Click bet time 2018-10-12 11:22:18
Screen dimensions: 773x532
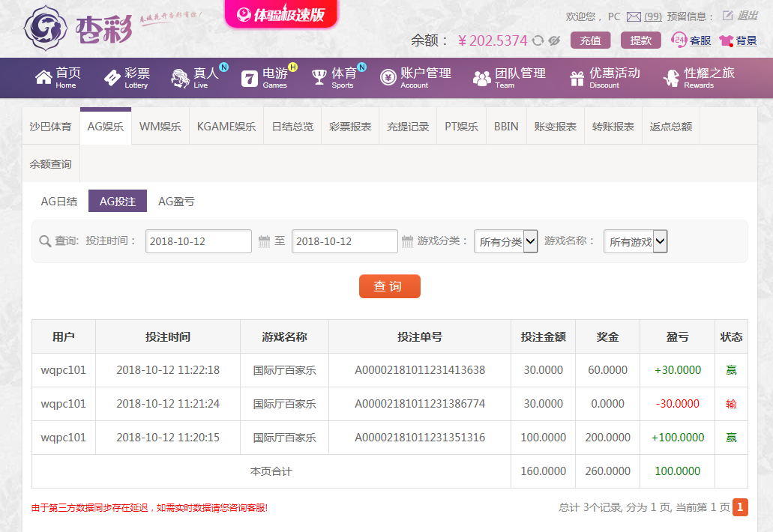[x=168, y=370]
